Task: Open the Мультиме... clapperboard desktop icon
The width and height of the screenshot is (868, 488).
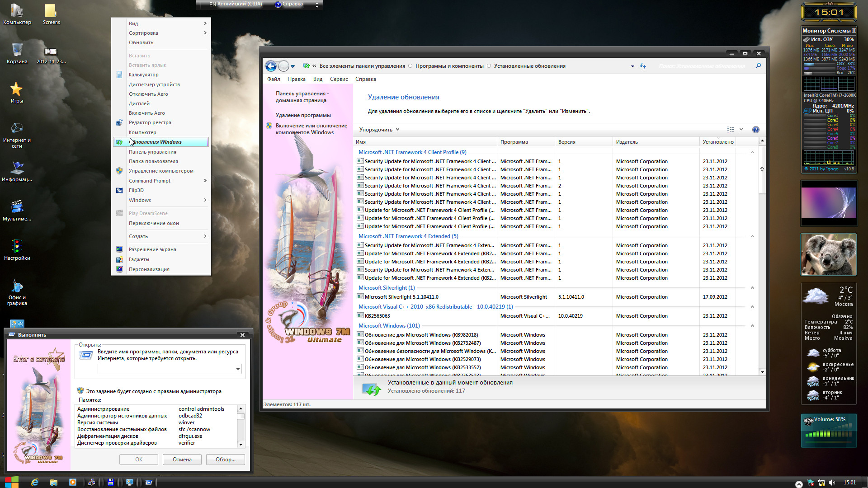Action: tap(17, 211)
